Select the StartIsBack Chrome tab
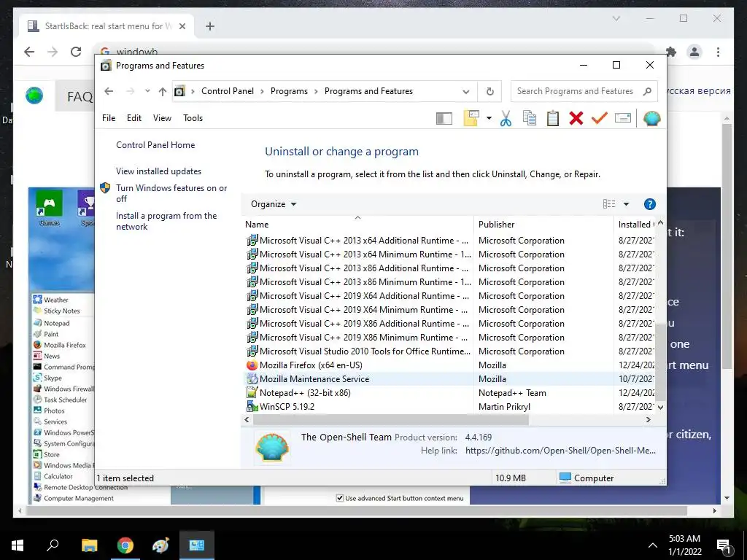The width and height of the screenshot is (747, 560). point(107,26)
